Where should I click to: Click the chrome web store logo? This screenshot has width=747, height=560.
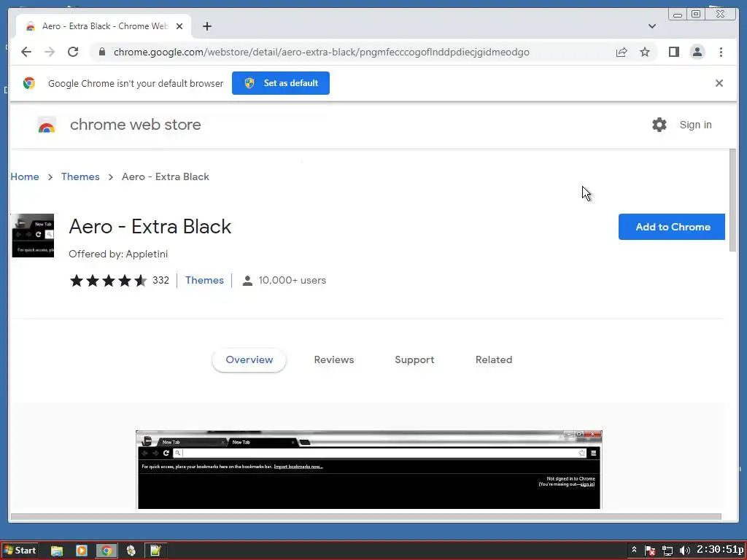click(x=47, y=125)
